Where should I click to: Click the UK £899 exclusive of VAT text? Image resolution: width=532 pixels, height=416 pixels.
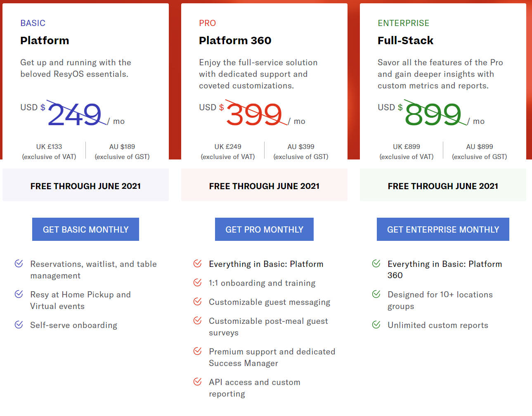[x=406, y=151]
